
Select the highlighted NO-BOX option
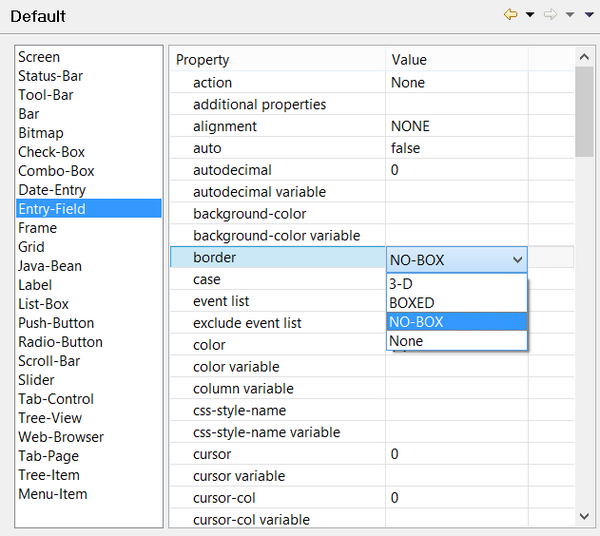(x=456, y=322)
